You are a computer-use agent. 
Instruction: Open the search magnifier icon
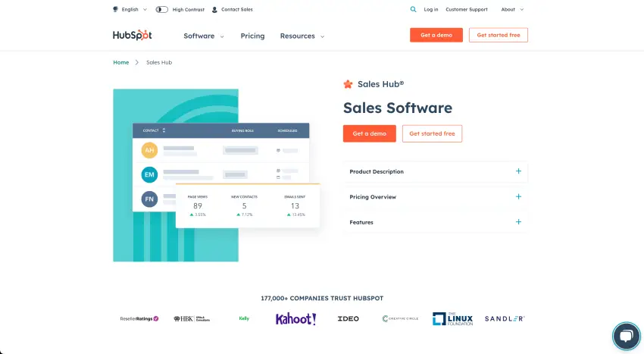[x=413, y=9]
